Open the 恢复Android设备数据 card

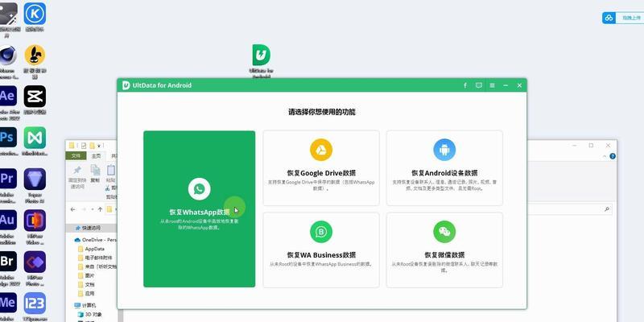(x=444, y=167)
